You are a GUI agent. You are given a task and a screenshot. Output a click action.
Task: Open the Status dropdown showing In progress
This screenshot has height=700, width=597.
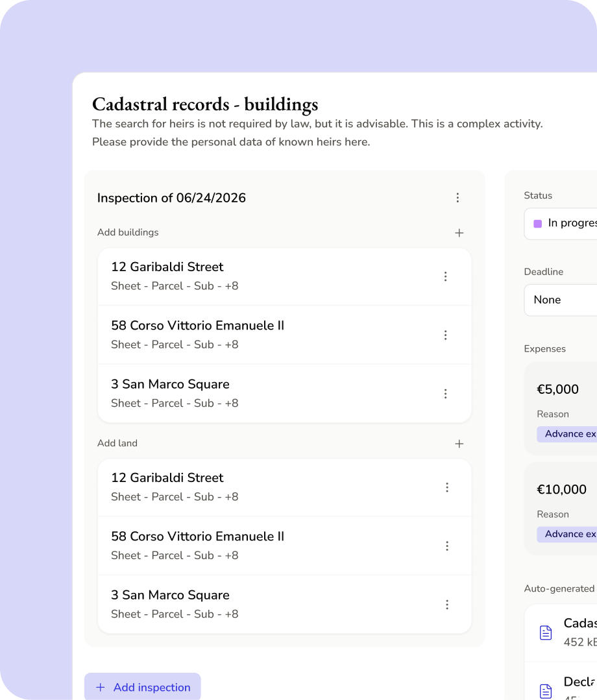(561, 223)
